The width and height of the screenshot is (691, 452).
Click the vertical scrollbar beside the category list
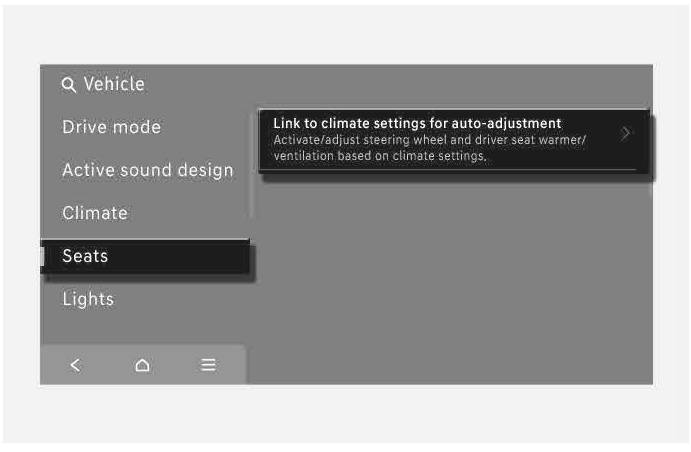pos(251,165)
